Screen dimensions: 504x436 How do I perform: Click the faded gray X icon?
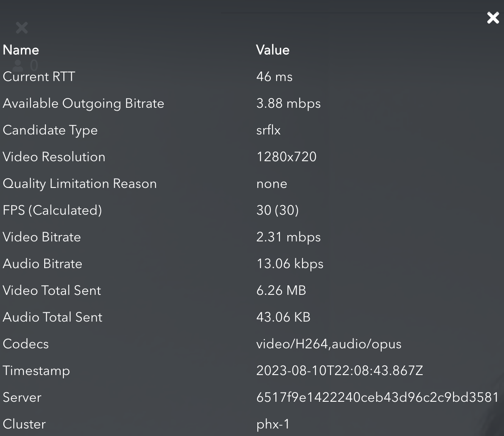tap(22, 28)
